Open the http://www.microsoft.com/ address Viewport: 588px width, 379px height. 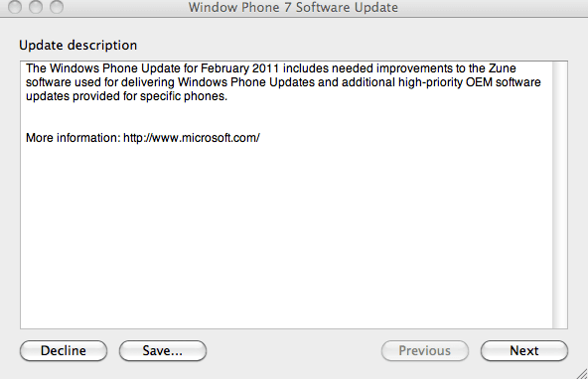(x=192, y=138)
